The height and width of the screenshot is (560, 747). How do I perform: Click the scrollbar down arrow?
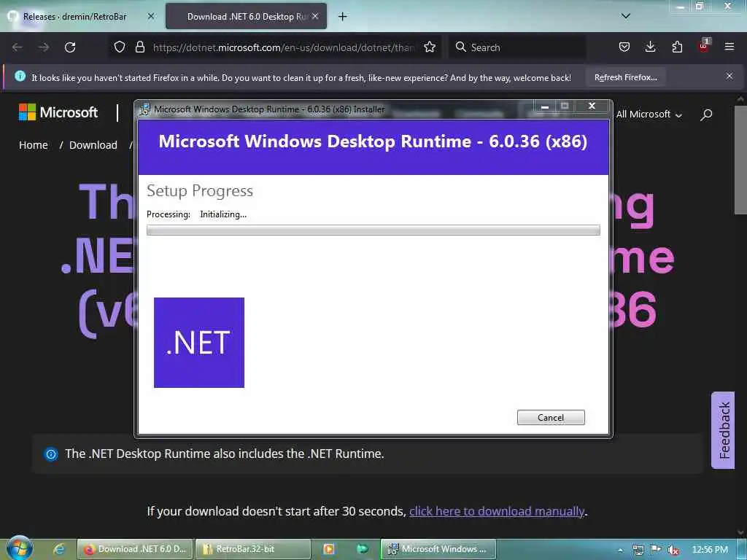[740, 532]
